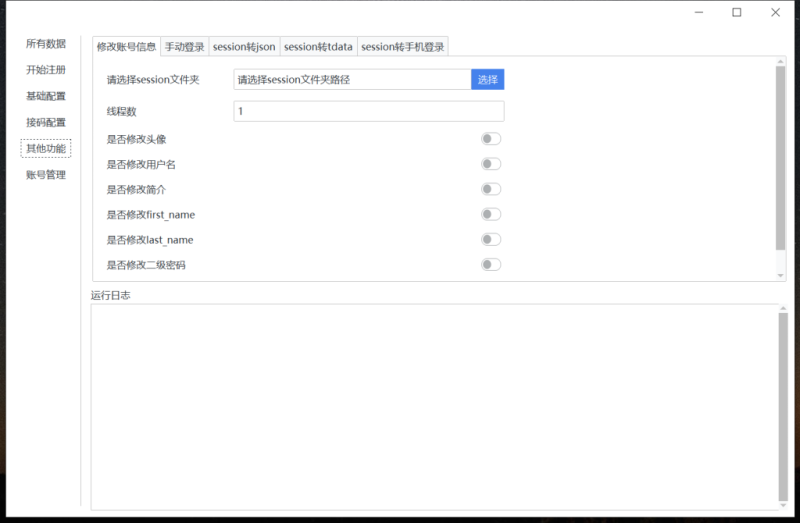Toggle the 是否修改用户名 switch
This screenshot has height=523, width=800.
490,164
